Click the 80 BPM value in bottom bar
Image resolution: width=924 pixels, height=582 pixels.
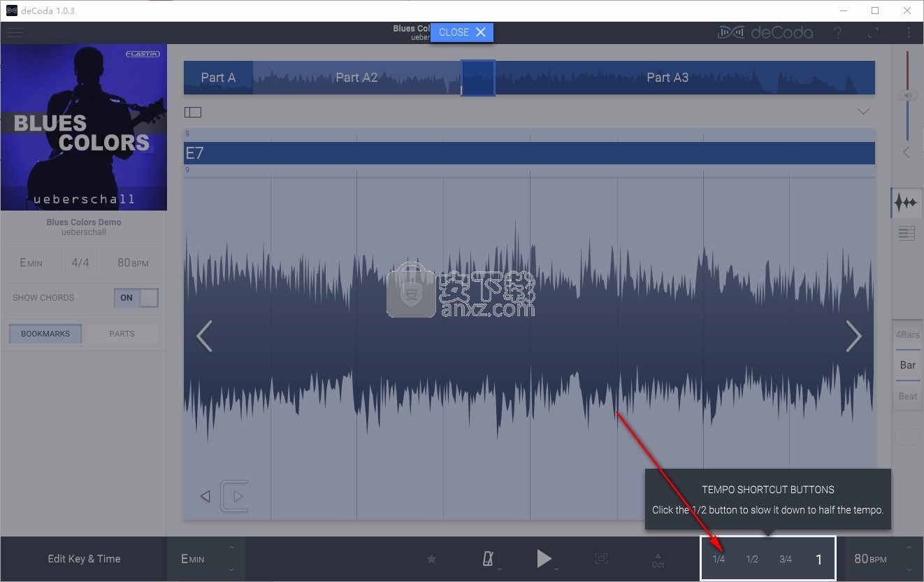click(x=870, y=559)
